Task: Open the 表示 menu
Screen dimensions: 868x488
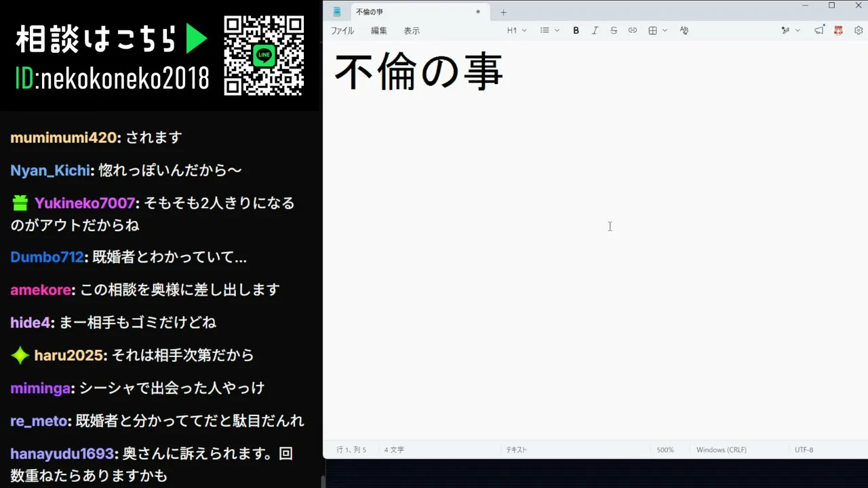Action: pyautogui.click(x=412, y=30)
